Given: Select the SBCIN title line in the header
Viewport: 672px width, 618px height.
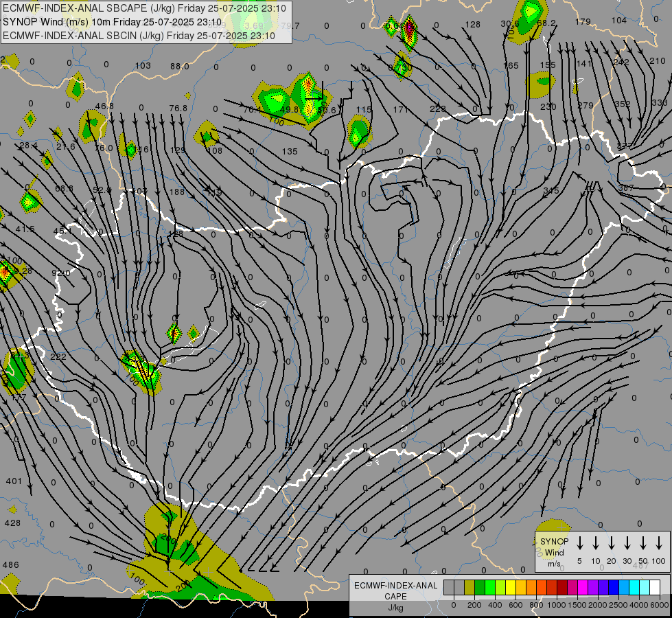Looking at the screenshot, I should click(x=139, y=36).
